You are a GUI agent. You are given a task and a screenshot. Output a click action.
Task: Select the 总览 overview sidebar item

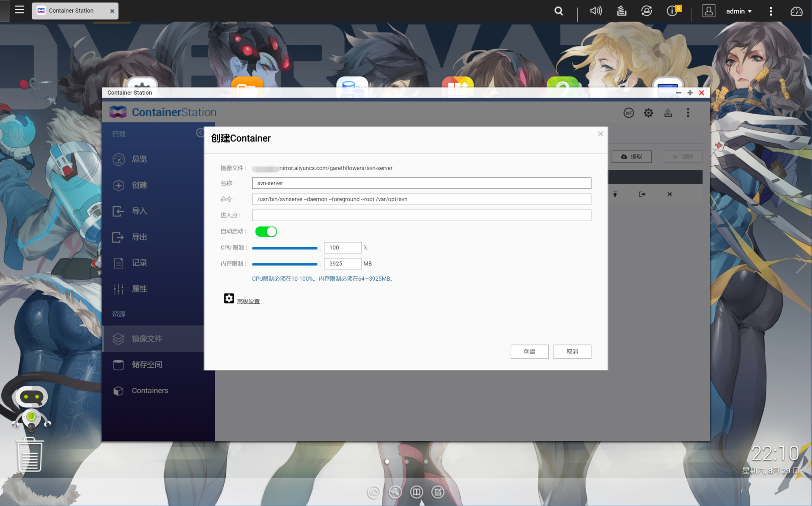pyautogui.click(x=139, y=159)
